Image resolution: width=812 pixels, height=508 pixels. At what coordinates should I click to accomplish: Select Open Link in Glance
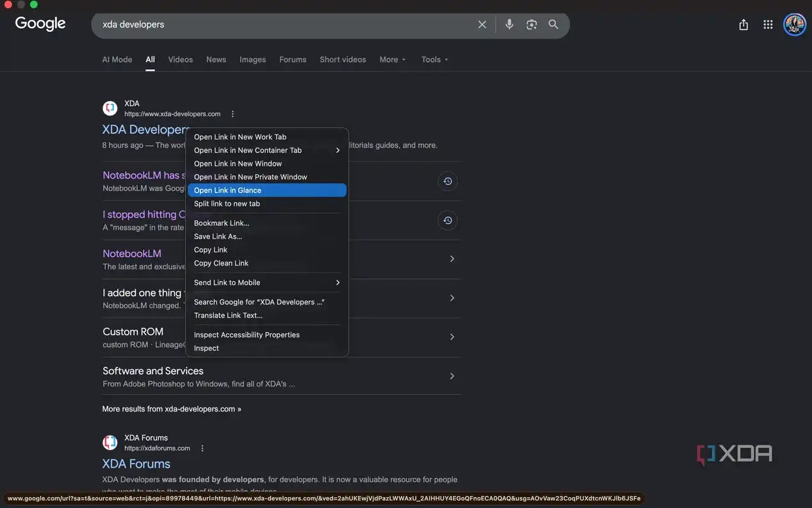(x=267, y=190)
